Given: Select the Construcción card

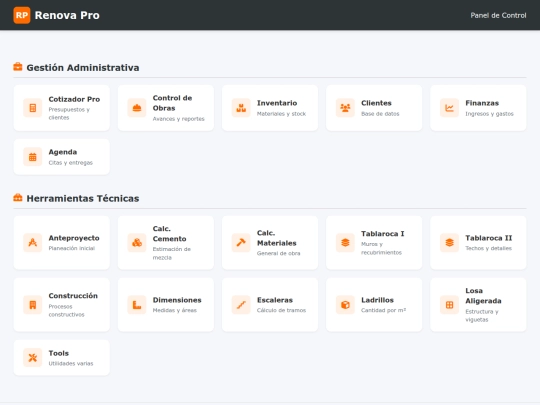Looking at the screenshot, I should click(x=62, y=305).
